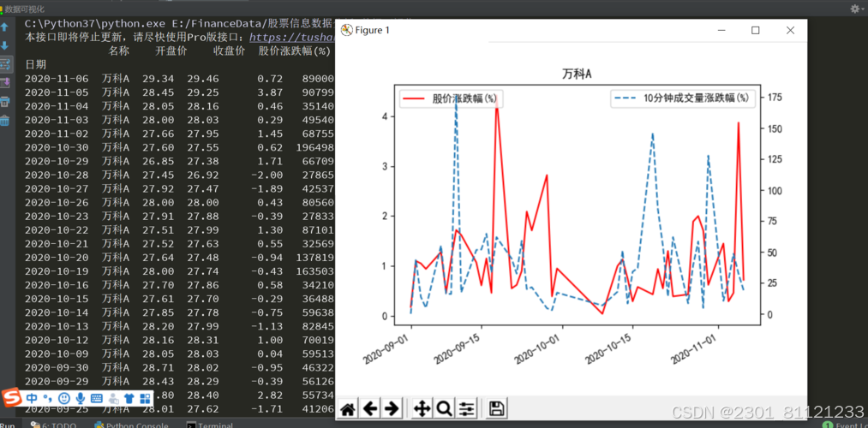Viewport: 868px width, 428px height.
Task: Click the python.exe command line text
Action: 180,24
